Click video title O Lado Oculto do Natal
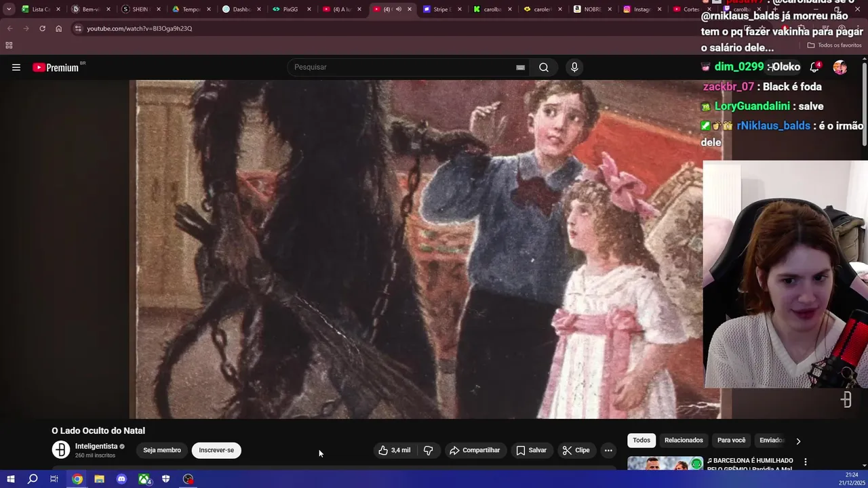The width and height of the screenshot is (868, 488). click(98, 430)
